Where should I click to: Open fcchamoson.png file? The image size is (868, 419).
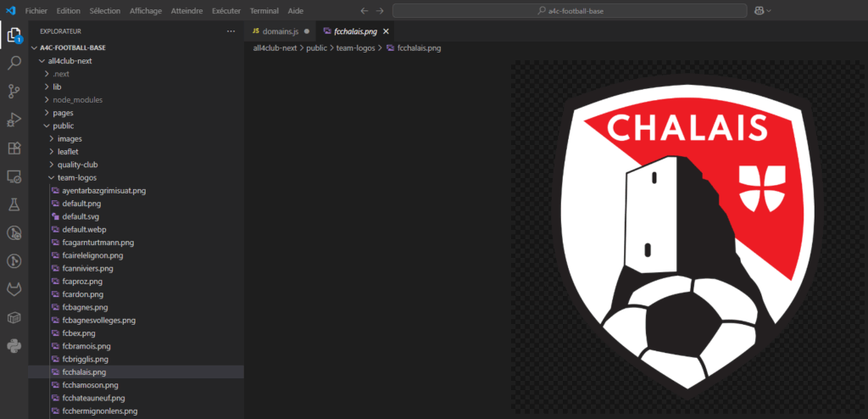click(90, 385)
